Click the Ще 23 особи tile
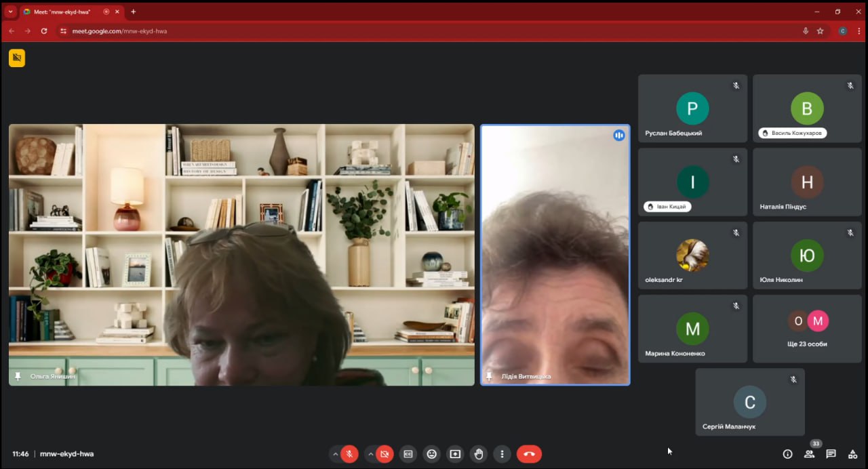868x469 pixels. tap(807, 329)
